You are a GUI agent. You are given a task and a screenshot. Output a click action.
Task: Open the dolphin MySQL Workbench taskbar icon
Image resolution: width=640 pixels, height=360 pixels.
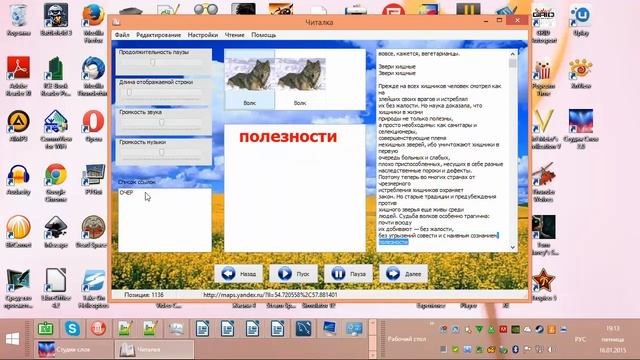(303, 328)
